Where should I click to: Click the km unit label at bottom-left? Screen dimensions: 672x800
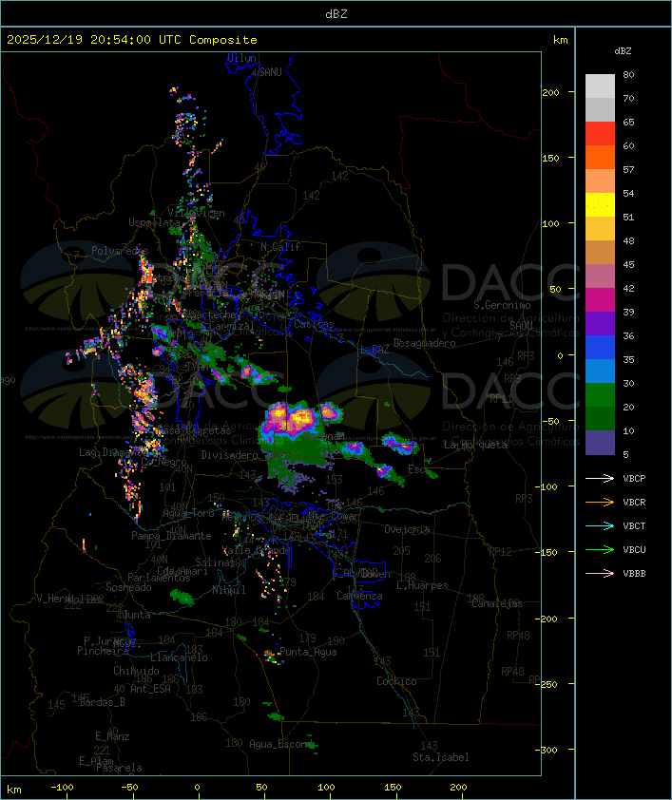(14, 790)
